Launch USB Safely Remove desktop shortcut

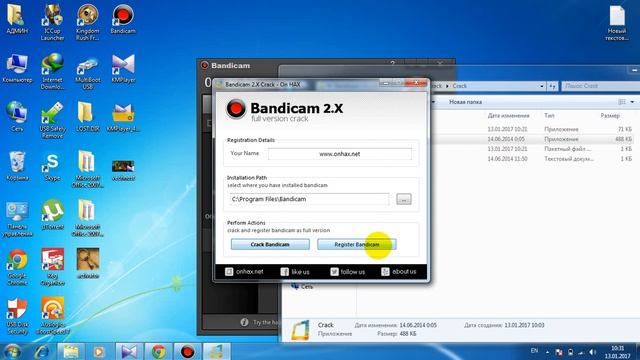[52, 120]
